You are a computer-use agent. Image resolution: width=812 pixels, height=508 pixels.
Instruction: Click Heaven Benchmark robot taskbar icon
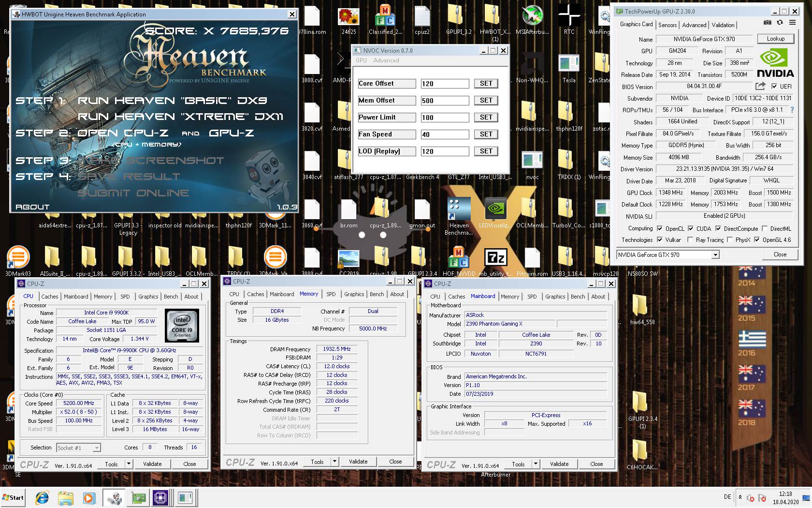(x=115, y=497)
